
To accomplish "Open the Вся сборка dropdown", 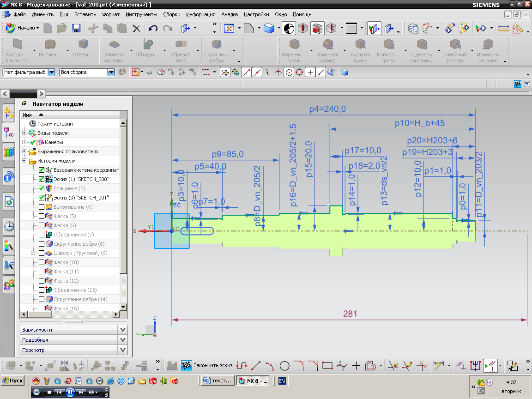I will 111,72.
